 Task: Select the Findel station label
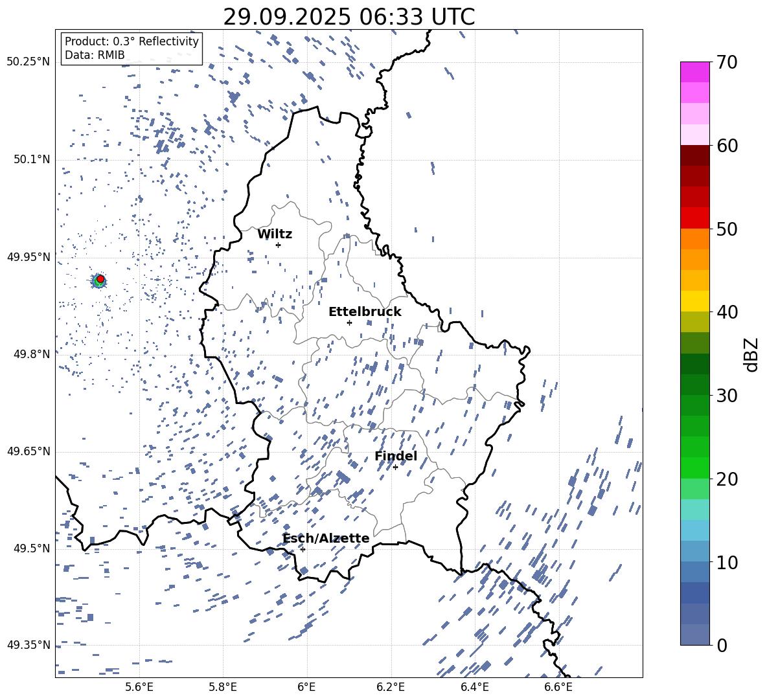coord(396,456)
